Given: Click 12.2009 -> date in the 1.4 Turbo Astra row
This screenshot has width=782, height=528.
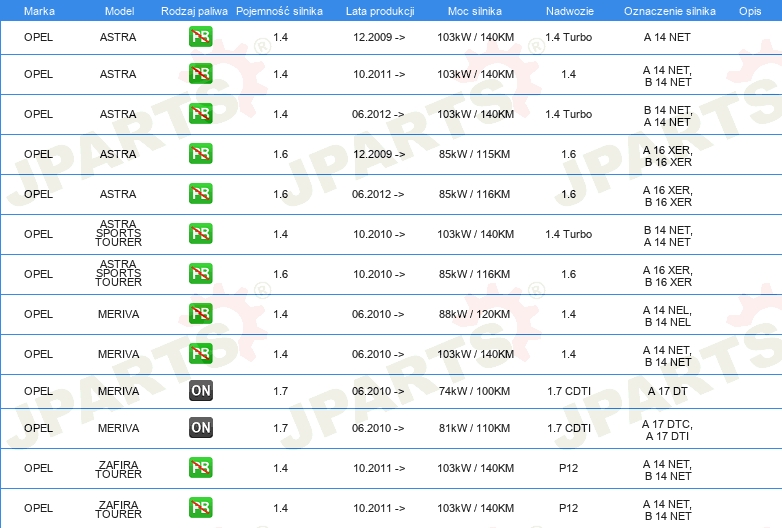Looking at the screenshot, I should pyautogui.click(x=379, y=37).
